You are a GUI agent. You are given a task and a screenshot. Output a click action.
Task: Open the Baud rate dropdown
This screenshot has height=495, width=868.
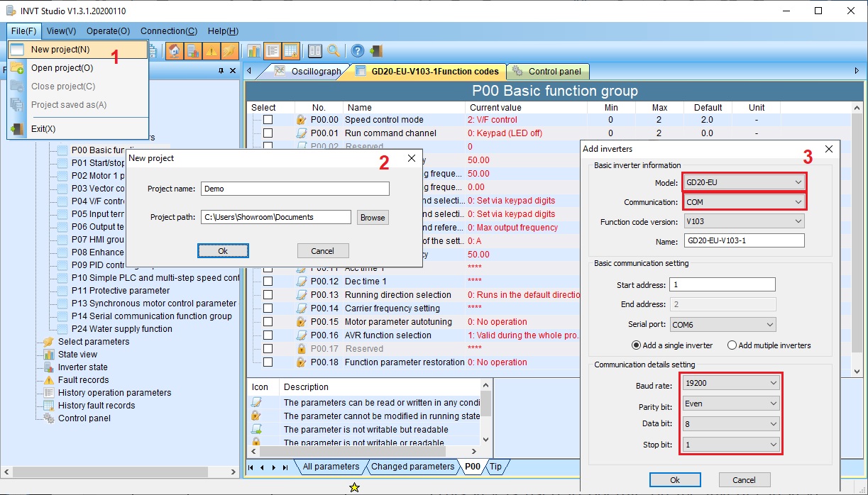[730, 383]
